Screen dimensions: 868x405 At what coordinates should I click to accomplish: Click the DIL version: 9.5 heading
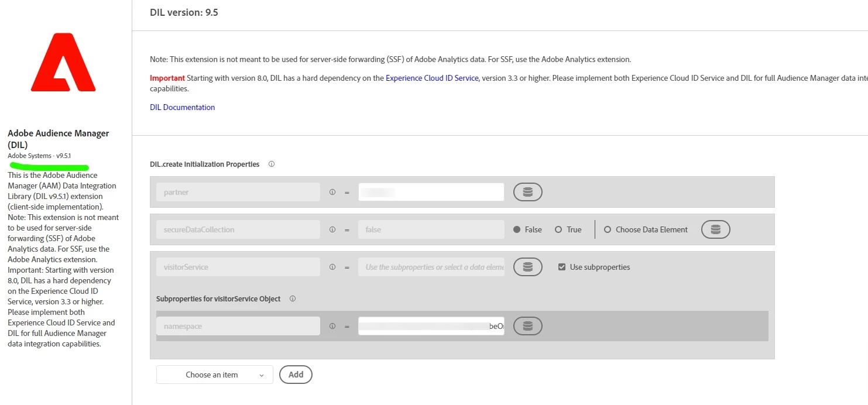tap(184, 12)
